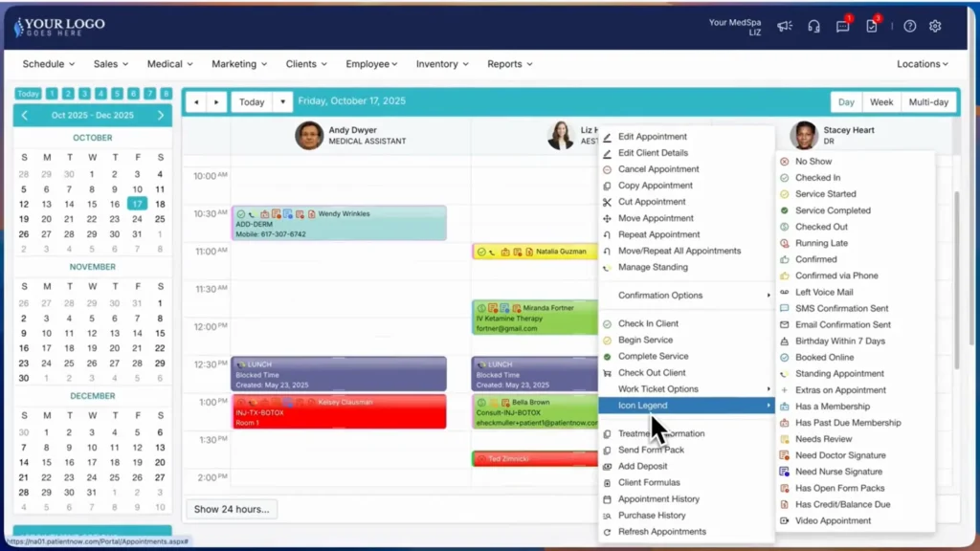
Task: Open the settings gear icon
Action: 935,27
